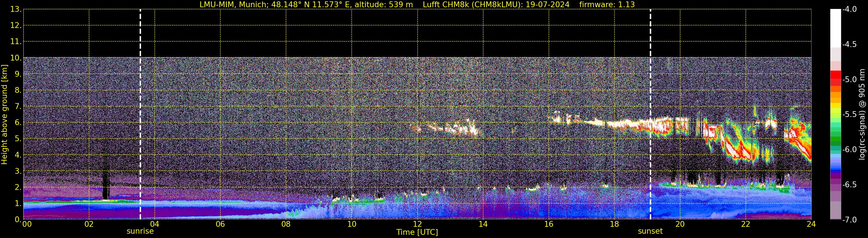The width and height of the screenshot is (868, 238).
Task: Click the y-axis tick label 12
Action: point(16,26)
